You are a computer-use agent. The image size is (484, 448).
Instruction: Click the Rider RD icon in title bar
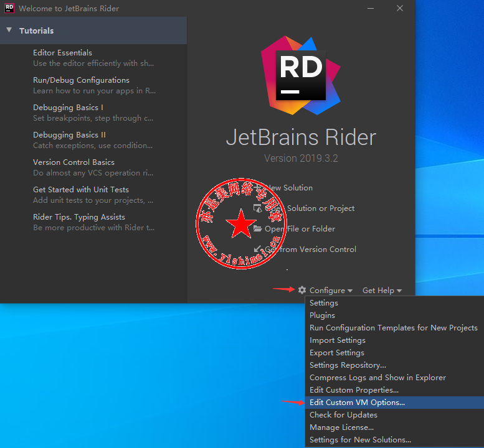coord(9,8)
